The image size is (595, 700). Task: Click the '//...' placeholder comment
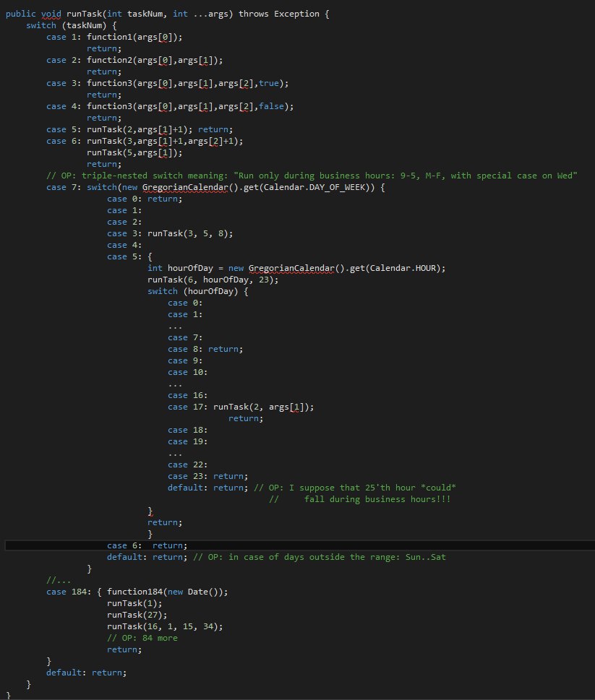(x=59, y=580)
